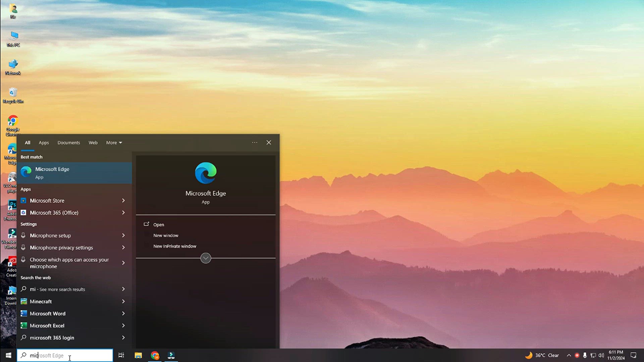
Task: Switch to the All search tab
Action: tap(28, 142)
